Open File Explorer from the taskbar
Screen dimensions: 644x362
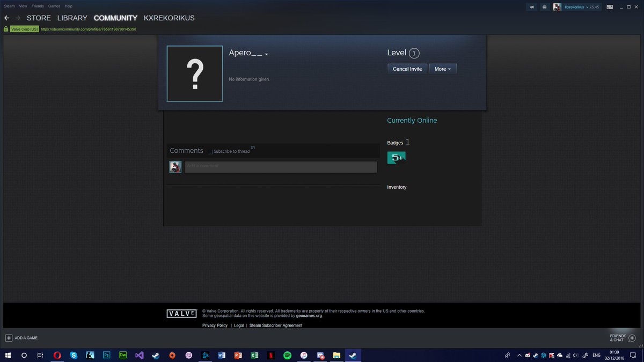pyautogui.click(x=336, y=355)
